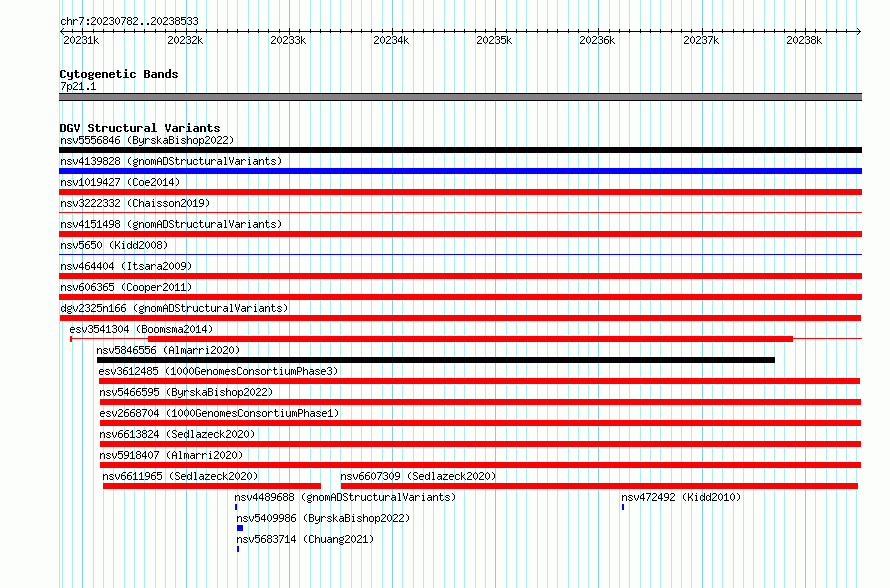Screen dimensions: 890x588
Task: Select the red nsv464404 variant bar
Action: pyautogui.click(x=460, y=276)
